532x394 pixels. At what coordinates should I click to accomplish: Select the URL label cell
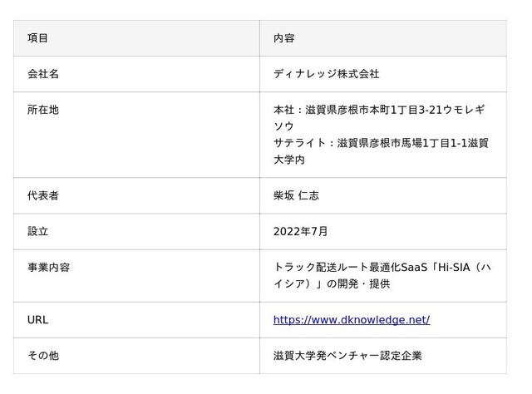(136, 320)
